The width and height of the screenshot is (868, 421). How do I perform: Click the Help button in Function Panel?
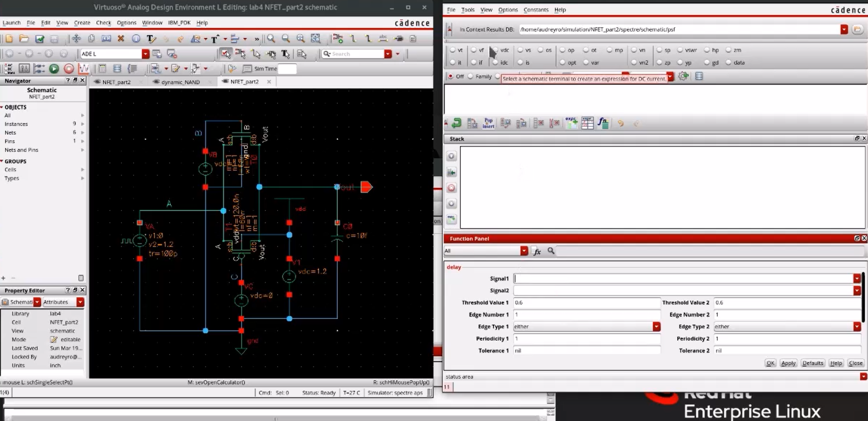pos(836,363)
